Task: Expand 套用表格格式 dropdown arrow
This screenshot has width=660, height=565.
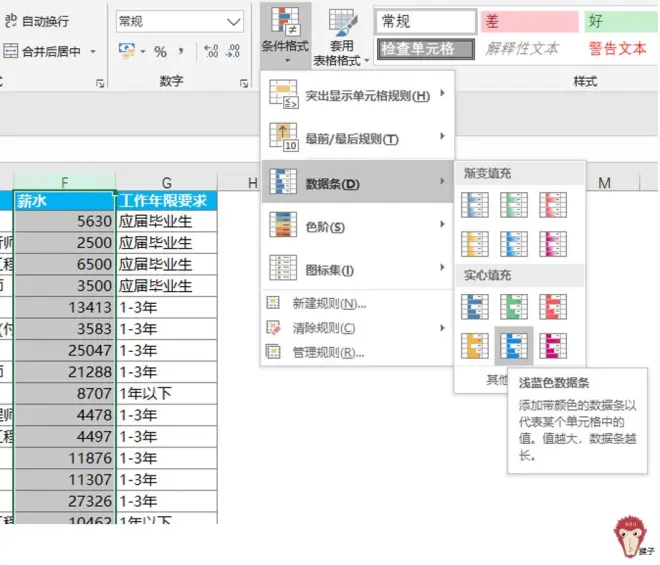Action: click(366, 61)
